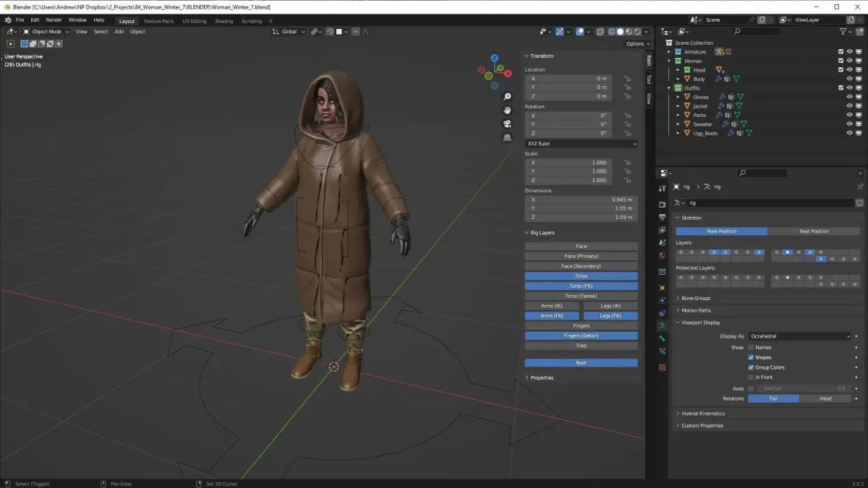Expand the Motion Paths panel
Image resolution: width=868 pixels, height=488 pixels.
point(696,310)
